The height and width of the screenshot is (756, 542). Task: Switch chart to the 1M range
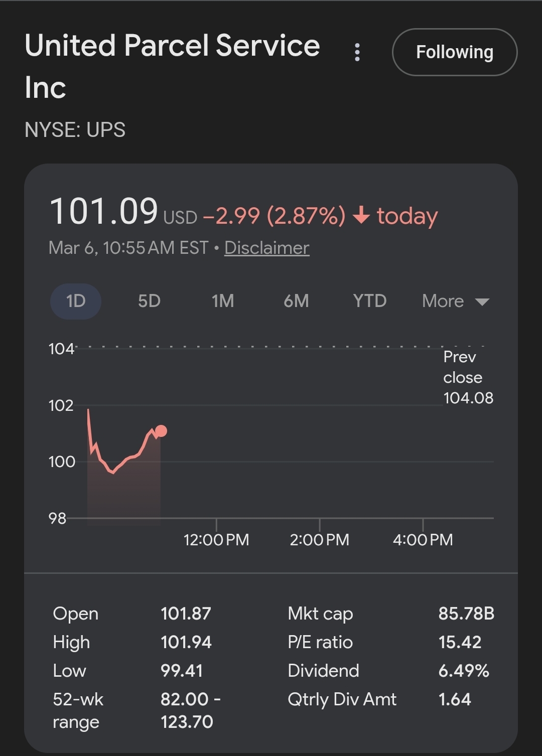(223, 301)
